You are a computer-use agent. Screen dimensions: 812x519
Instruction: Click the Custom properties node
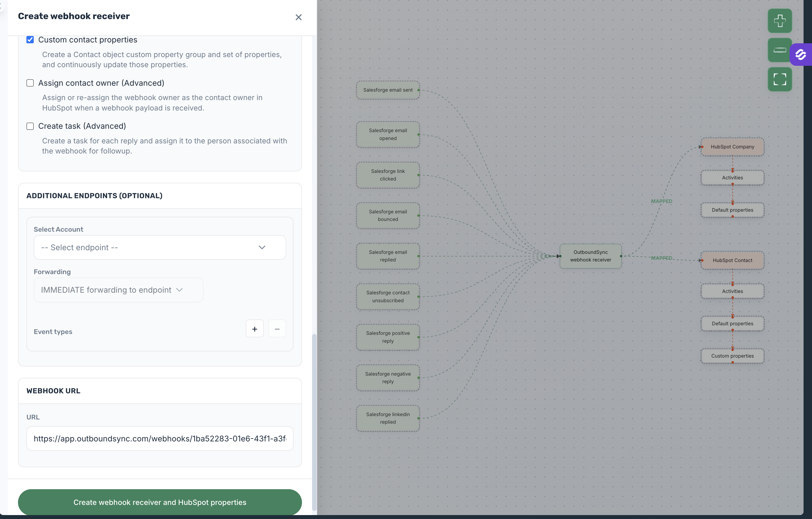tap(732, 356)
